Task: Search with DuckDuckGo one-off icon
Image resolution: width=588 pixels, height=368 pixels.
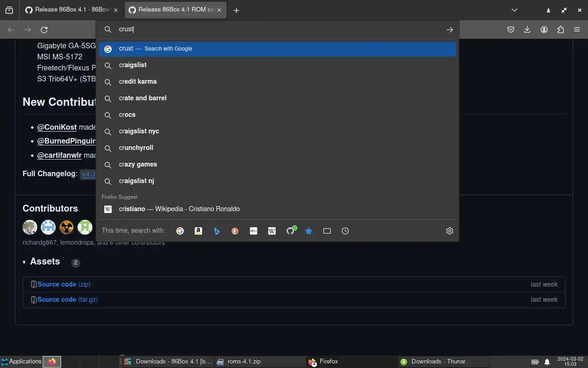Action: 235,231
